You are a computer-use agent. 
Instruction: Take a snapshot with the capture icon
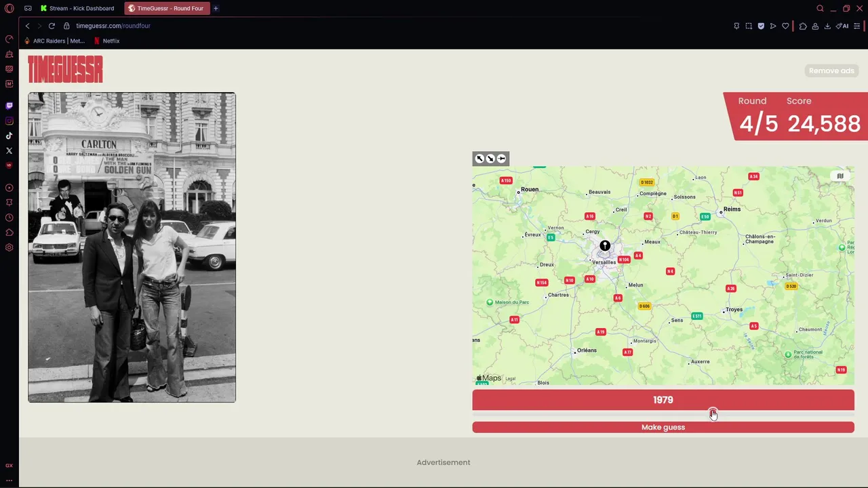pos(749,26)
